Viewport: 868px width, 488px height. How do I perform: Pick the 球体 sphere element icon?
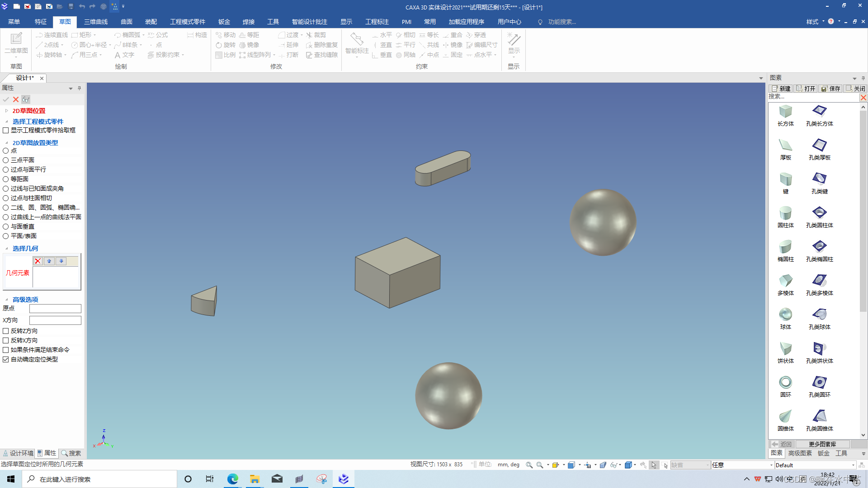tap(785, 314)
